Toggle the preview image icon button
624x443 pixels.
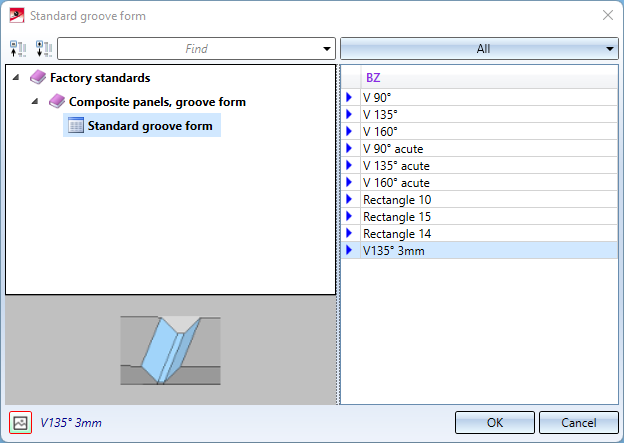pos(20,422)
